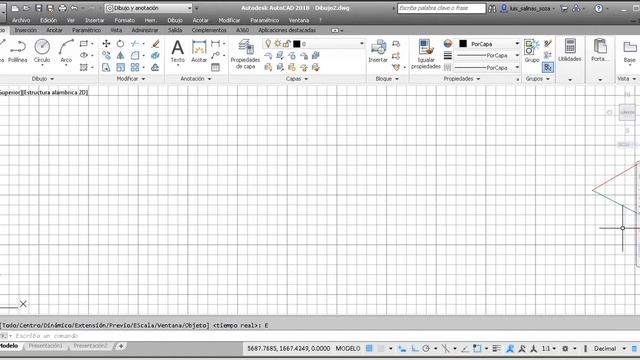Select the Acotar dimension tool
The width and height of the screenshot is (640, 360).
click(x=199, y=51)
